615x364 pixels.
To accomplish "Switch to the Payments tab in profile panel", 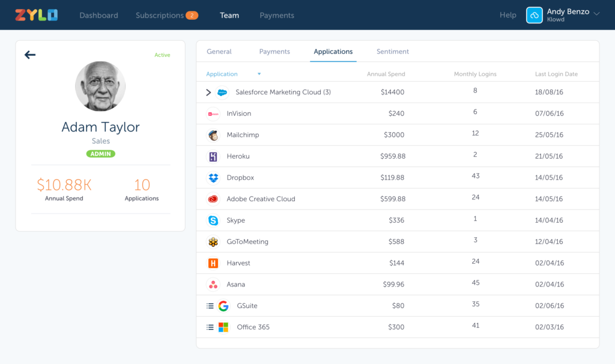I will tap(274, 52).
